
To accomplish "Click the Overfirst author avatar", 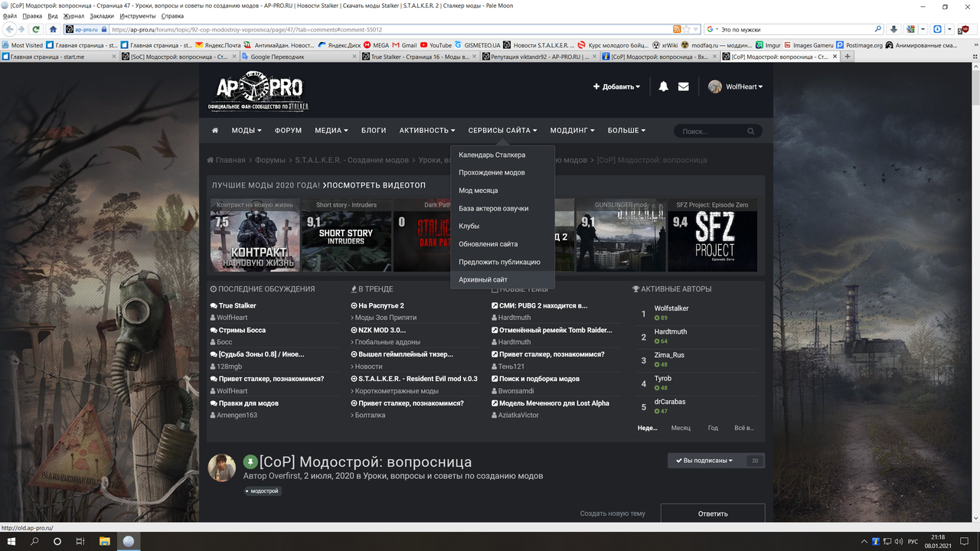I will pos(222,468).
